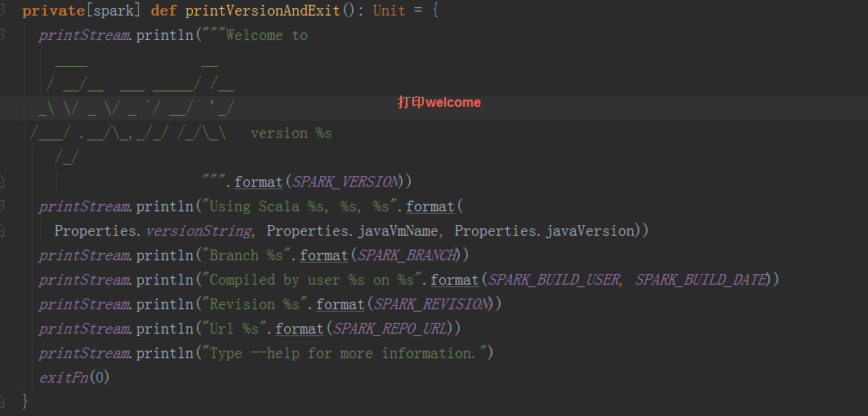The height and width of the screenshot is (416, 868).
Task: Collapse fold marker beside printVersionAndExit definition line
Action: click(x=2, y=11)
